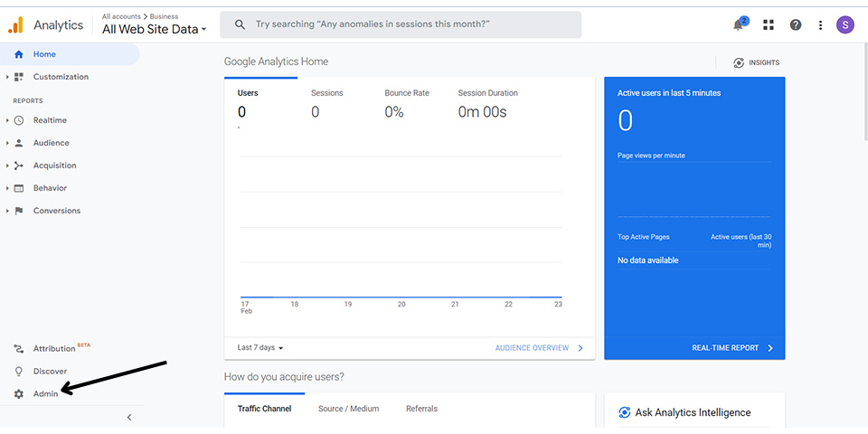Select the Bounce Rate metric tab

pyautogui.click(x=408, y=105)
